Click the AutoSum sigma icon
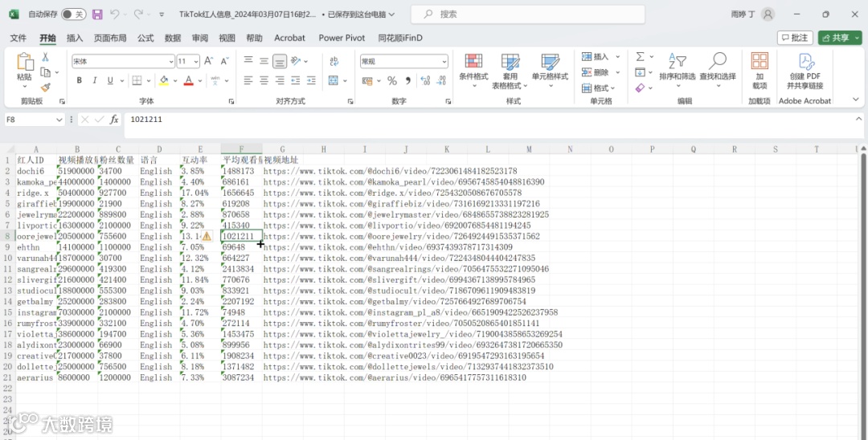Screen dimensions: 868x440 tap(640, 56)
